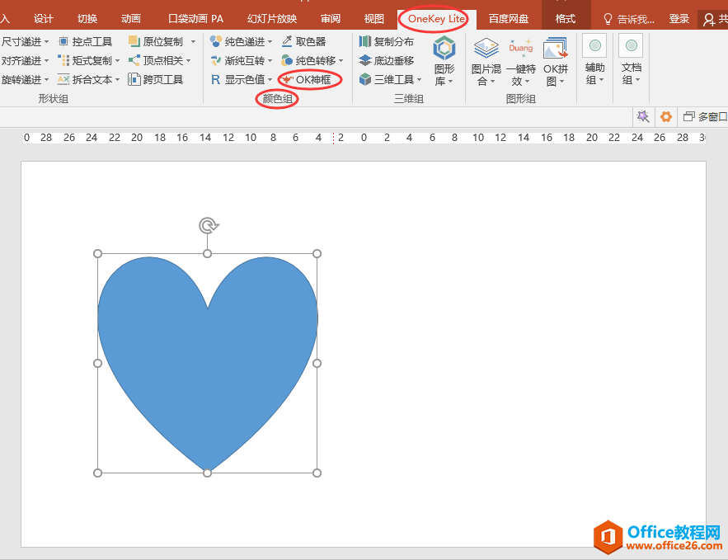Select the OK神框 tool
This screenshot has width=728, height=560.
tap(307, 80)
